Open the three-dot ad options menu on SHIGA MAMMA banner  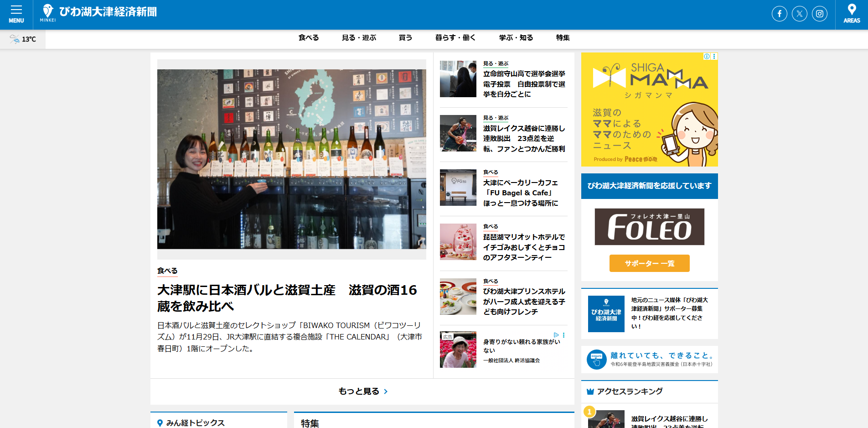coord(713,56)
